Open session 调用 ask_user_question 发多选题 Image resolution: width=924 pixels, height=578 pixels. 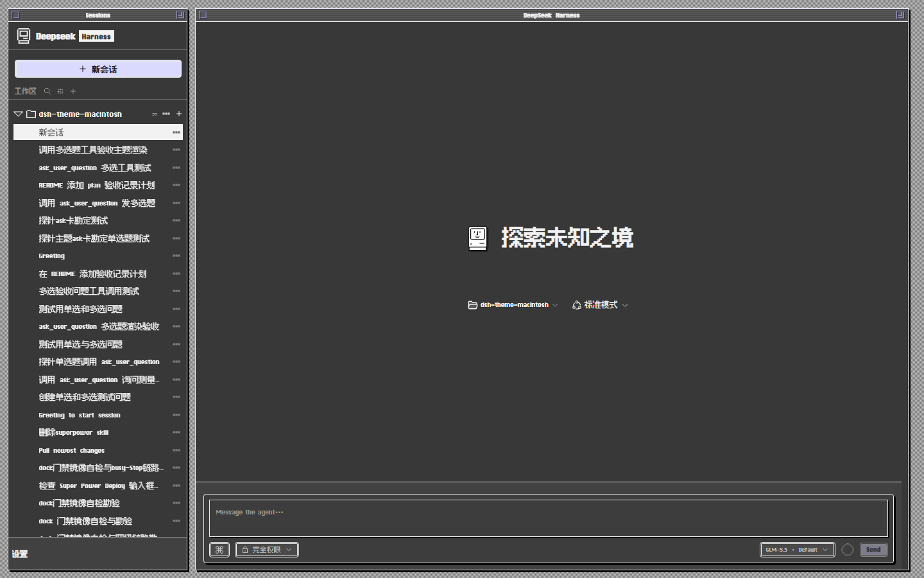98,203
